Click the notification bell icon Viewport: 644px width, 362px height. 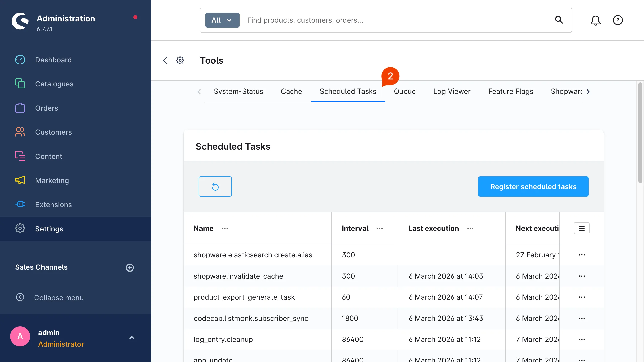point(596,20)
